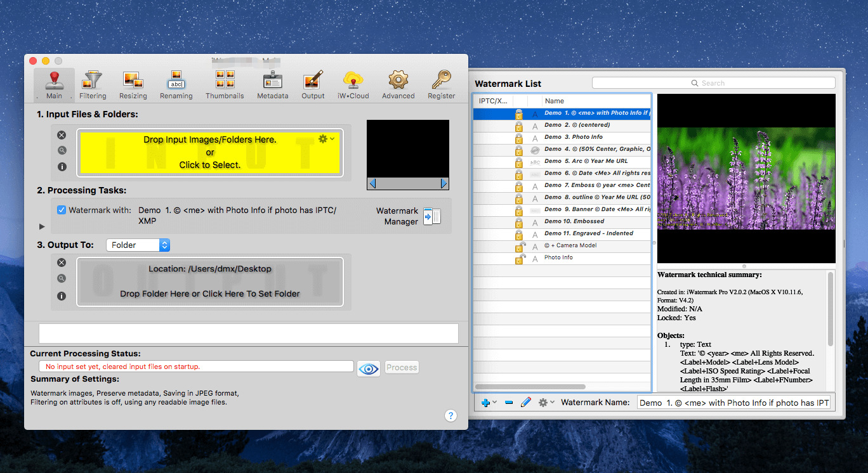Click the yellow Drop Input Images area

pos(210,152)
